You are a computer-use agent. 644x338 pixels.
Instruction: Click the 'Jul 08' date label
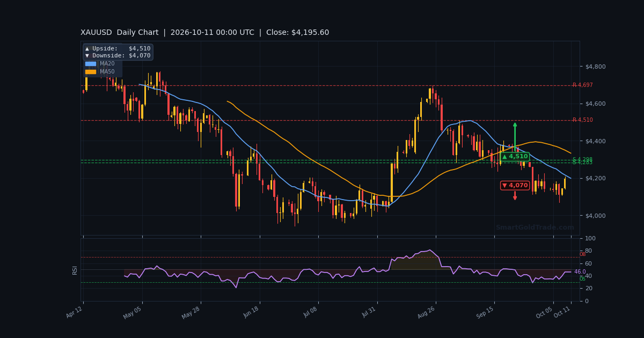310,312
